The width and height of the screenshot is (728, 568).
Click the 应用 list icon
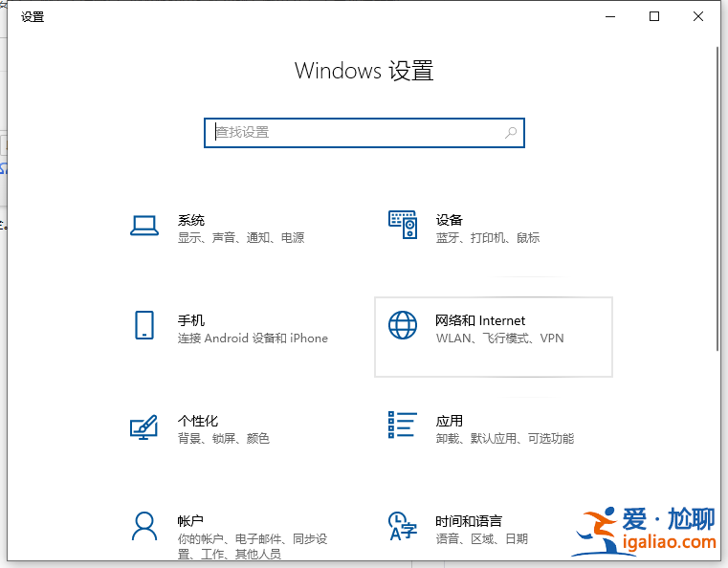tap(403, 425)
